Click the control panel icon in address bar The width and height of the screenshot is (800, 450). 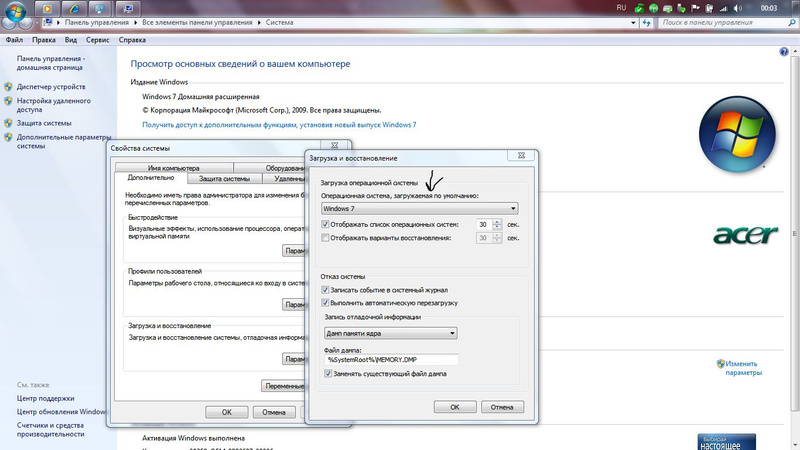click(48, 22)
